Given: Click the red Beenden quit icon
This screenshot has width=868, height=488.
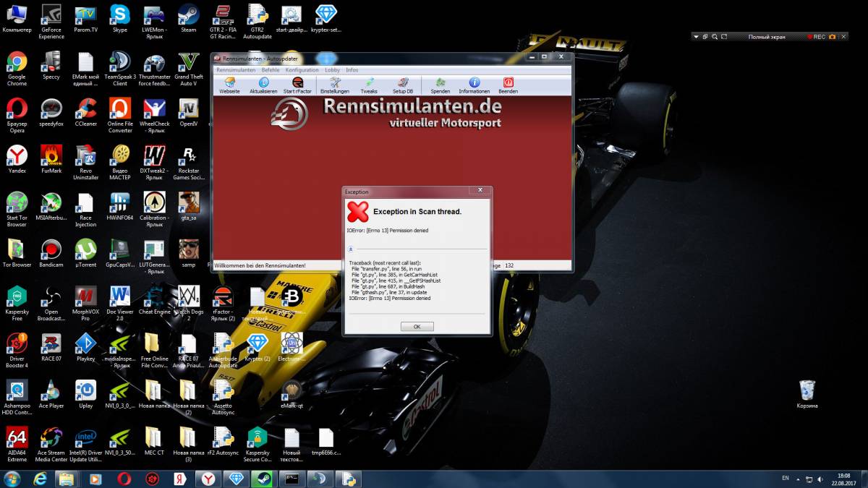Looking at the screenshot, I should [508, 85].
